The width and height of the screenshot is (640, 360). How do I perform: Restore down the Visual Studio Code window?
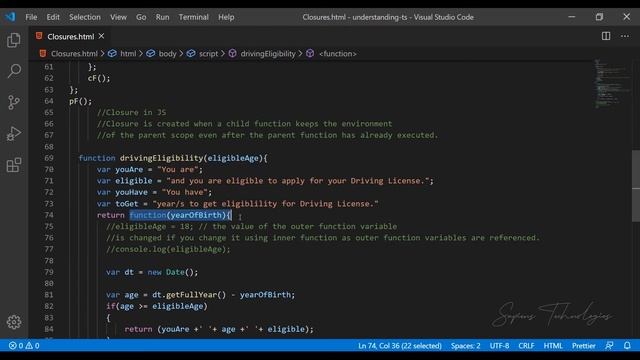pos(599,17)
